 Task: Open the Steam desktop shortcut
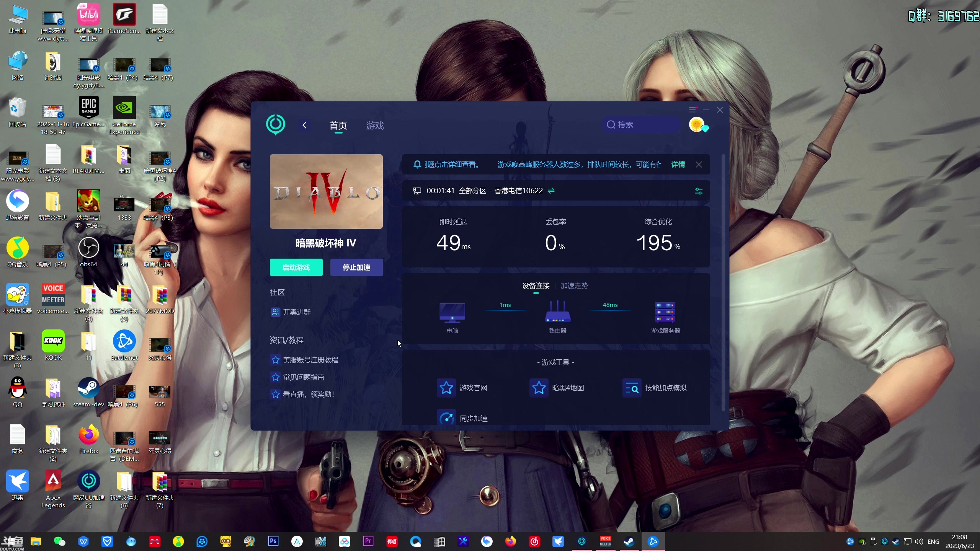click(88, 392)
